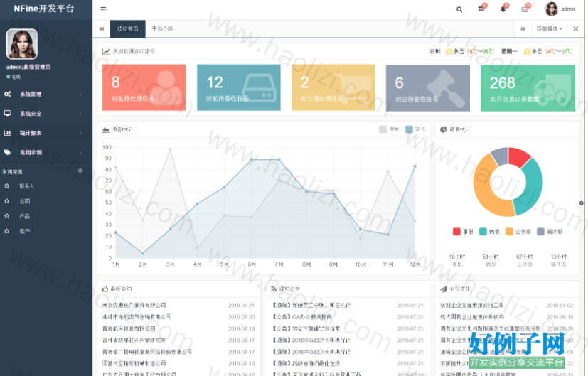Switch to the 平台介绍 tab
This screenshot has width=588, height=376.
(x=162, y=29)
